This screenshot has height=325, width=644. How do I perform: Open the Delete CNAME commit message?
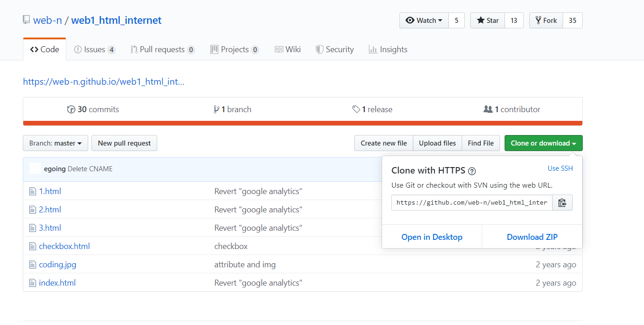[x=90, y=169]
